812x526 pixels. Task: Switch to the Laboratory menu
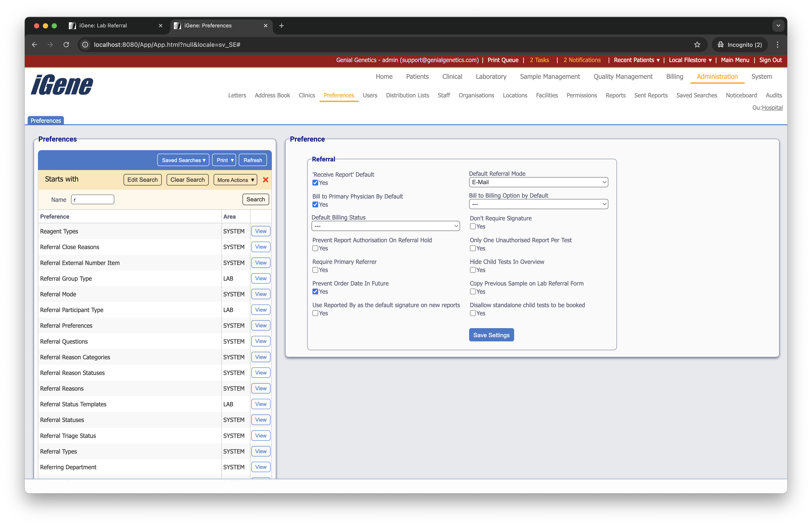point(491,76)
